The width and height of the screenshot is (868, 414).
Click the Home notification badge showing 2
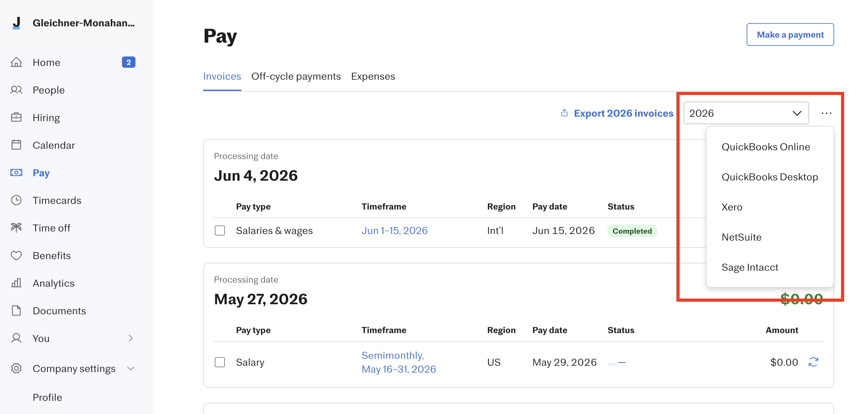pos(129,62)
